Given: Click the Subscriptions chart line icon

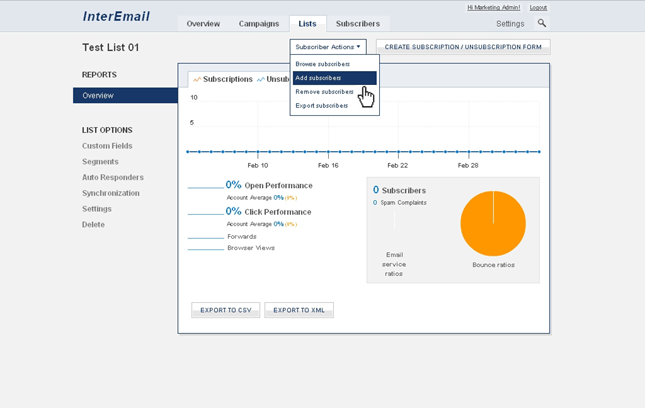Looking at the screenshot, I should [x=197, y=79].
